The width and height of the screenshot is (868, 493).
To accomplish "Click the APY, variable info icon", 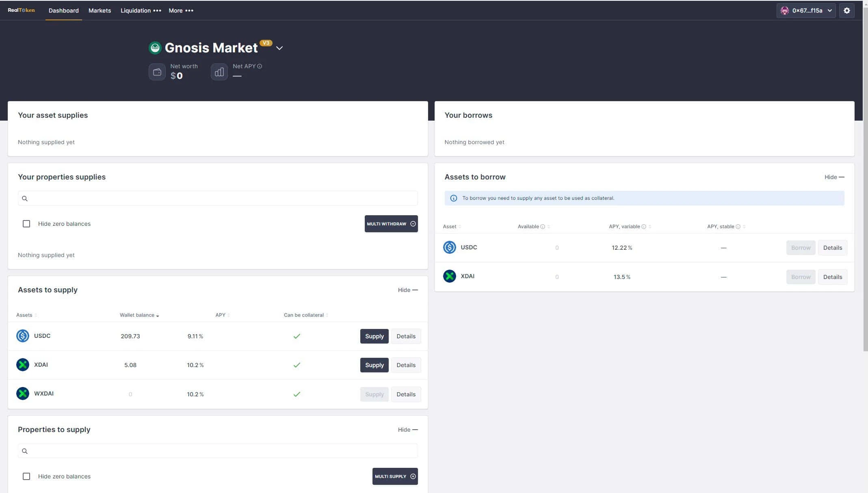I will [x=644, y=227].
